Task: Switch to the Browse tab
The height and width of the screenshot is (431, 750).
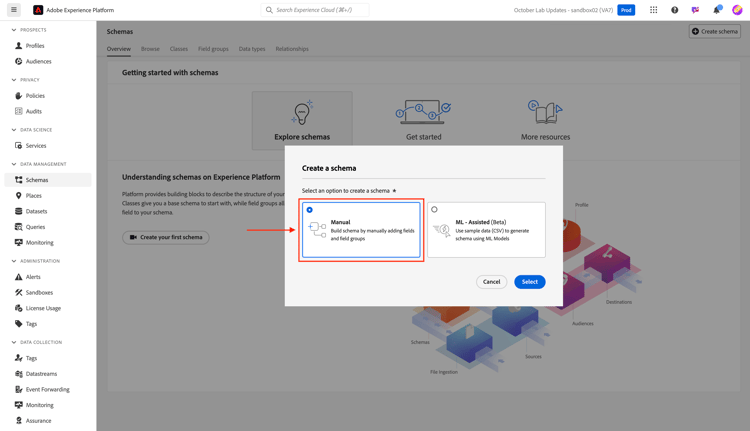Action: pyautogui.click(x=150, y=49)
